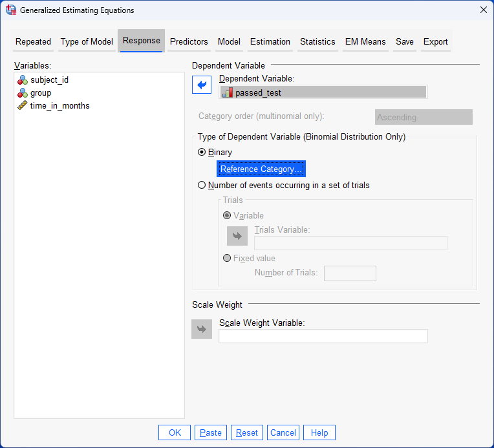Click the Dependent Variable field with passed_test
Screen dimensions: 494x448
point(323,92)
